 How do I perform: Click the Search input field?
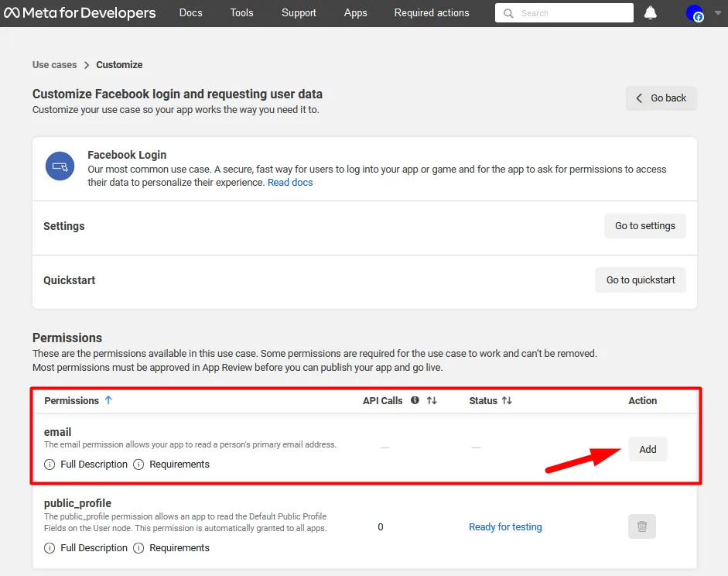click(x=564, y=12)
